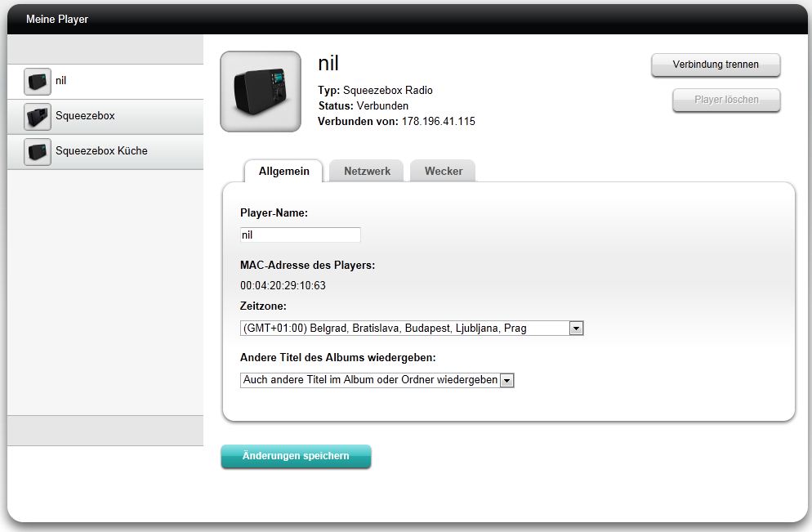
Task: Open the Zeitzone combo box showing GMT+01:00
Action: [404, 329]
